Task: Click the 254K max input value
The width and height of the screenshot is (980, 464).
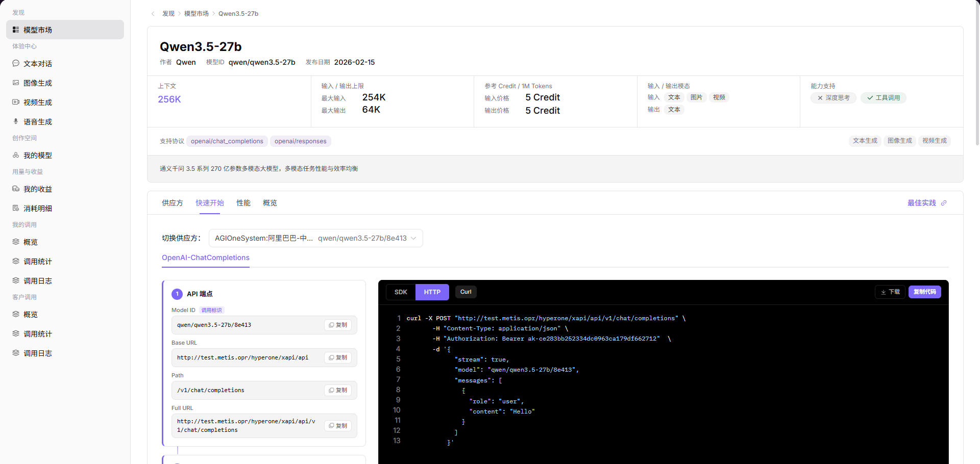Action: 374,97
